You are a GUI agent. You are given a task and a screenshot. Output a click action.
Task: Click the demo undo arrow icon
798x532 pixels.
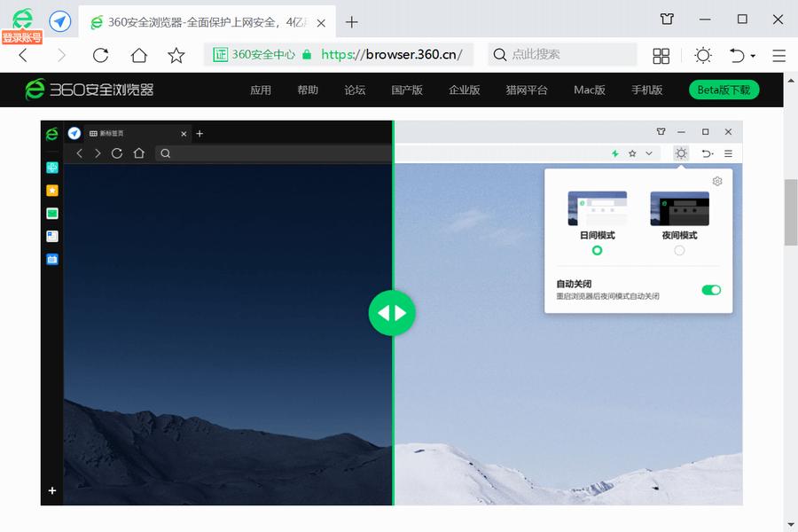pyautogui.click(x=707, y=153)
